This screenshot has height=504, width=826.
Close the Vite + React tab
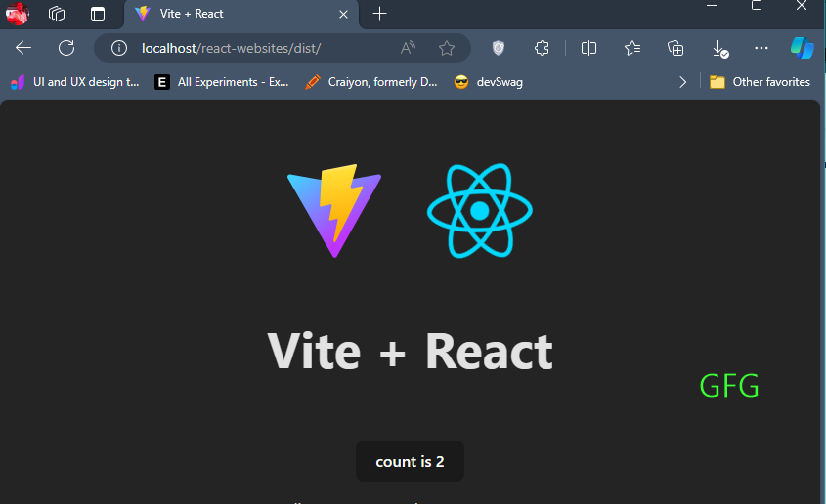pos(343,15)
